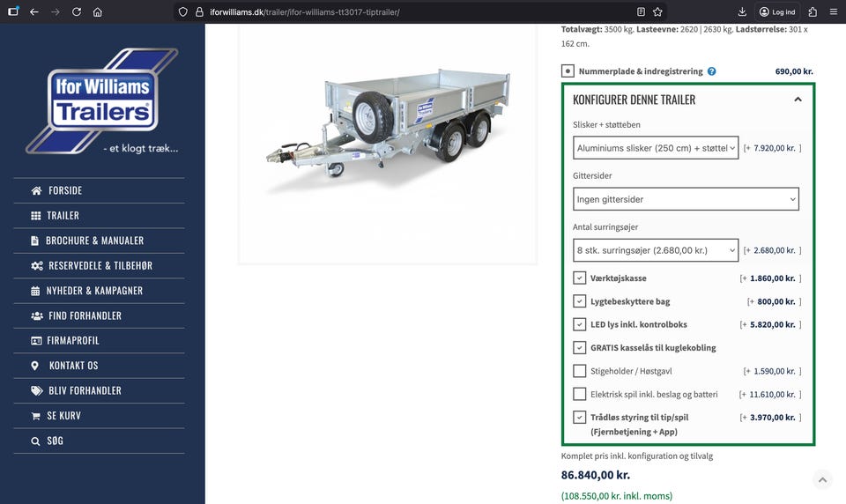Viewport: 846px width, 504px height.
Task: Click the price incl. moms 108.550,00 kr.
Action: click(617, 496)
